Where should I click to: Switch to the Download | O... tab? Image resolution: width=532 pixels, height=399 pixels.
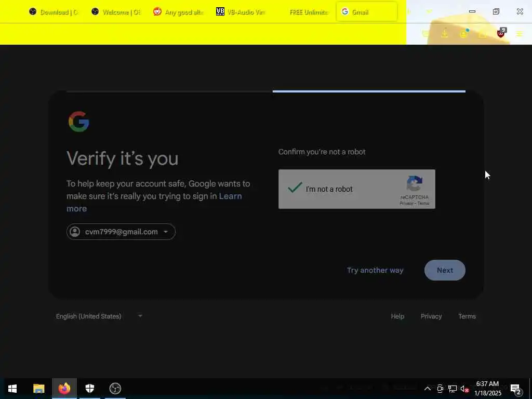[x=53, y=12]
